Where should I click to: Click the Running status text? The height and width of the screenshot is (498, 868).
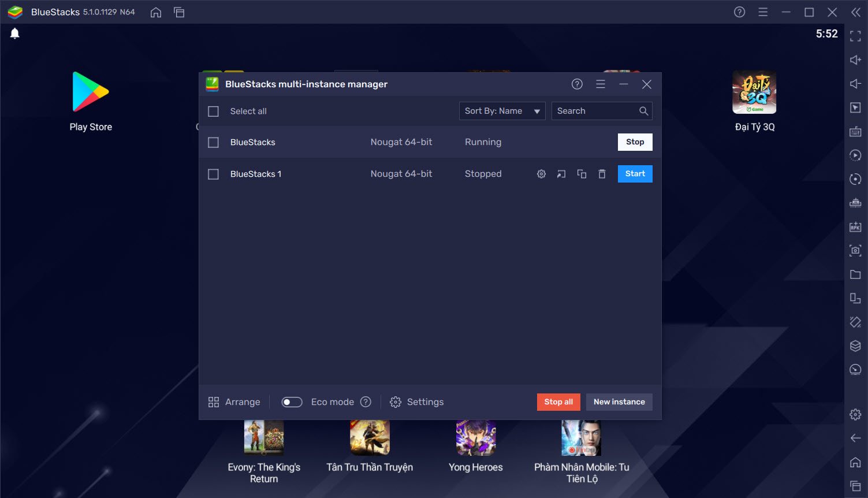(483, 142)
